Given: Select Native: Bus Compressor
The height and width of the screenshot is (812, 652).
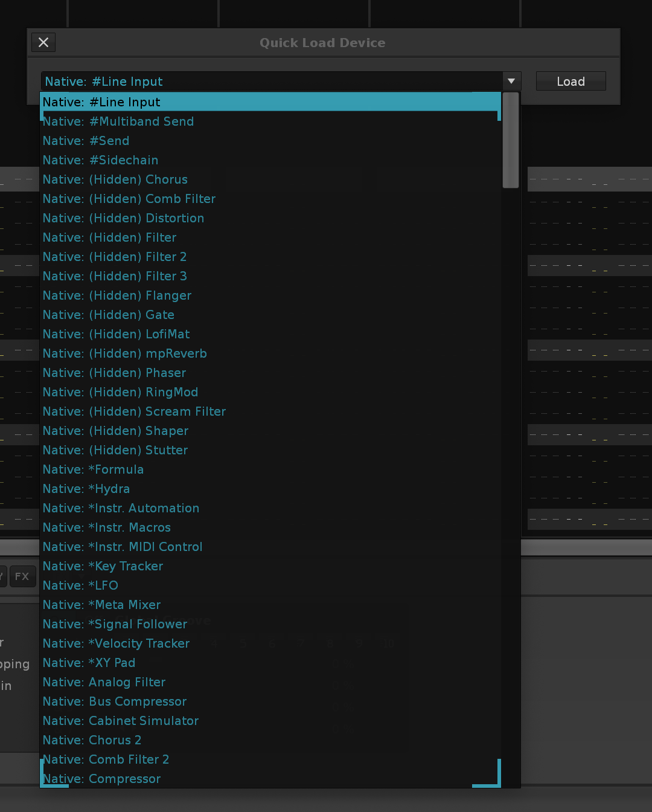Looking at the screenshot, I should (x=115, y=701).
